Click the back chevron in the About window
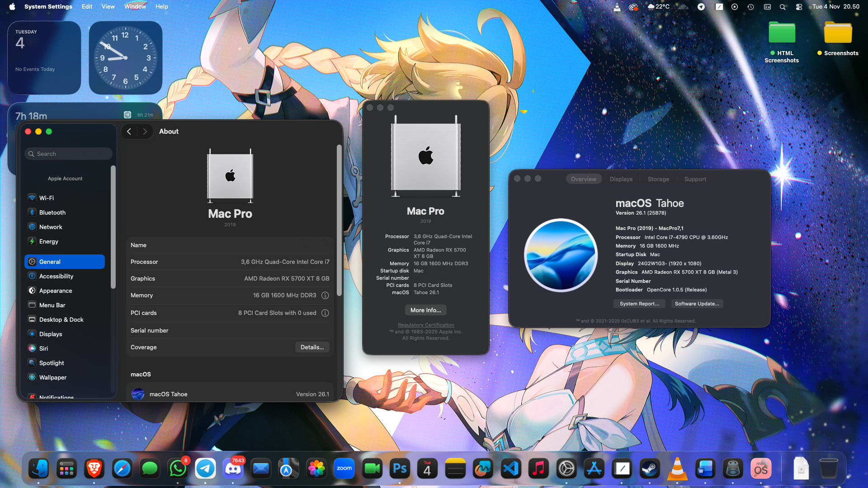The height and width of the screenshot is (488, 868). [129, 131]
